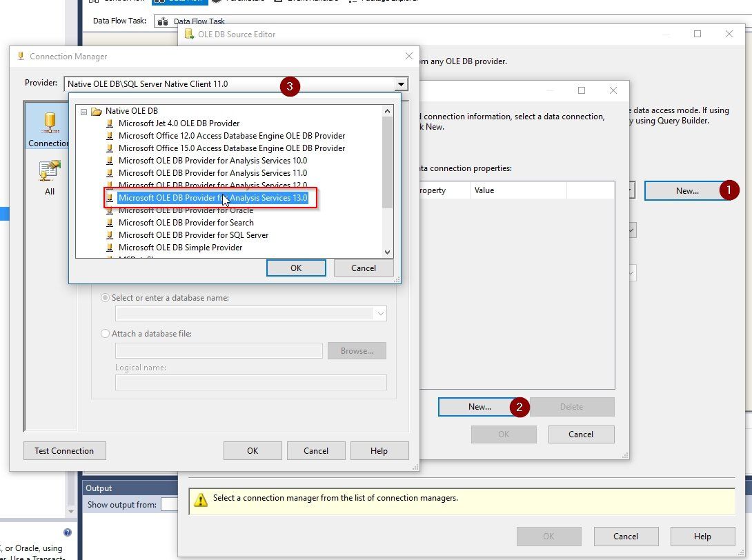Open the 'Show output from' dropdown

169,504
